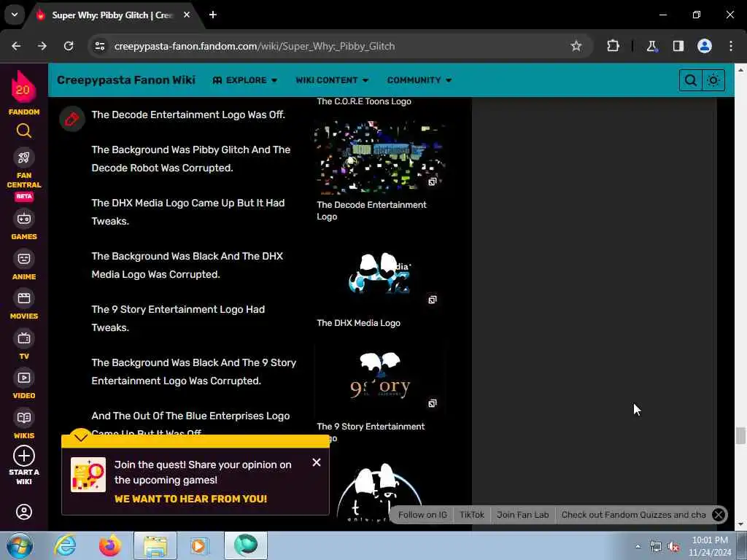Click the survey popup illustration image
The height and width of the screenshot is (560, 747).
pos(88,474)
